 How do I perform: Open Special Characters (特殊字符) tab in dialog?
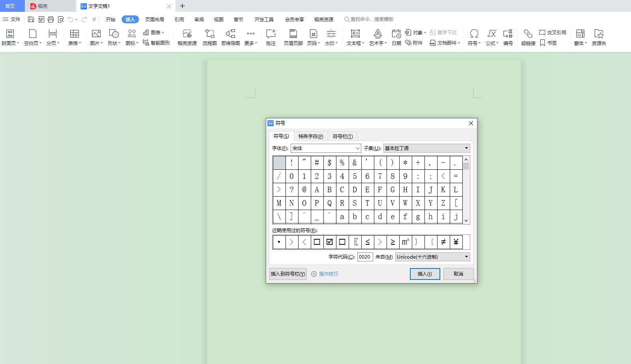tap(311, 136)
